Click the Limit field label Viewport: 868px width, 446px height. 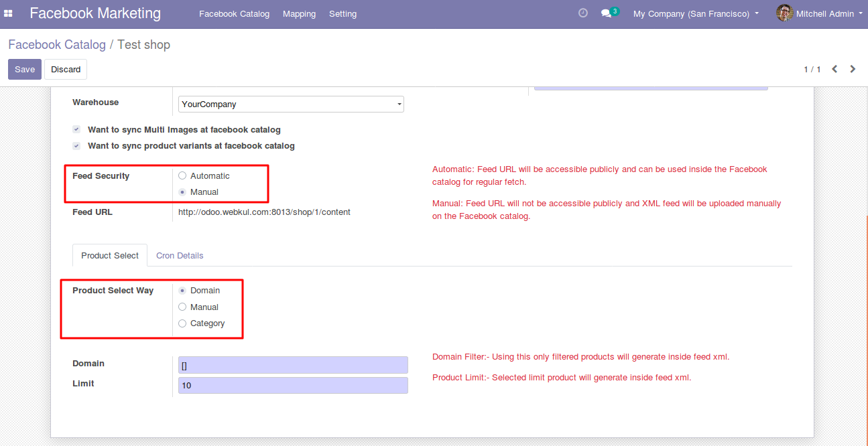83,383
